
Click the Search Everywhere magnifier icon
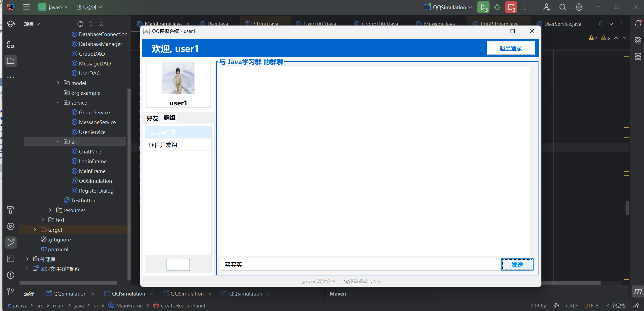[563, 7]
